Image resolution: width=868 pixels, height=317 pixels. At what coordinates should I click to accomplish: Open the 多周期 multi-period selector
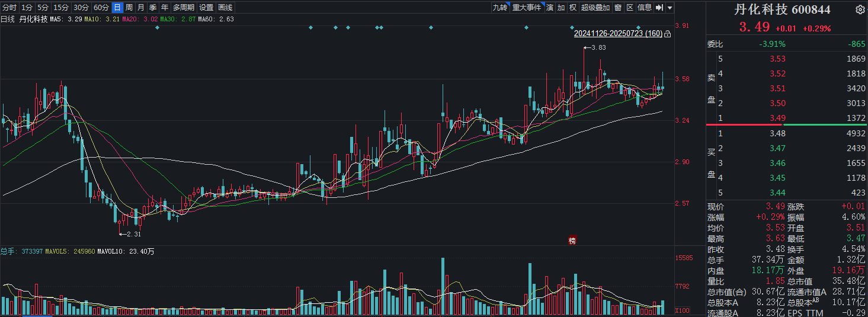point(184,8)
